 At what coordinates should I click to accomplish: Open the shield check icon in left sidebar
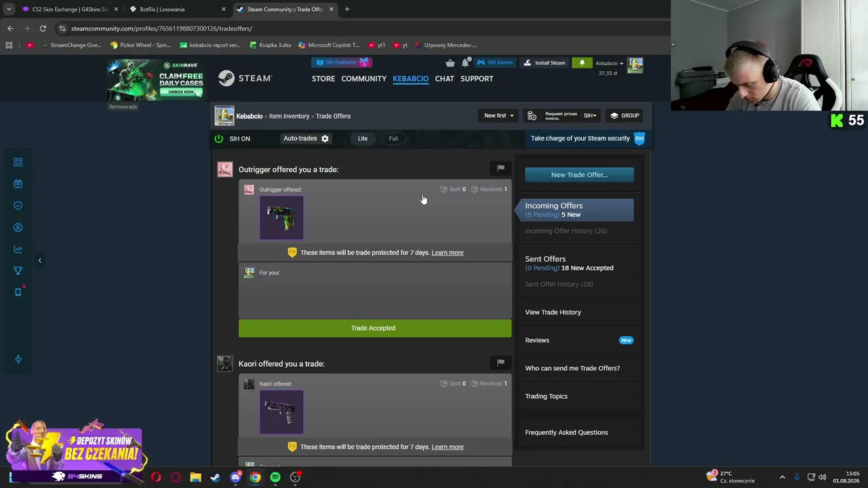[x=18, y=205]
